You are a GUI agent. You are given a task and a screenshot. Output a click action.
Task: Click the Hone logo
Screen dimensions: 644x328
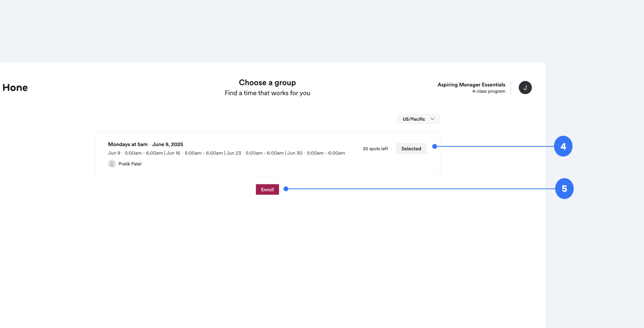[15, 88]
